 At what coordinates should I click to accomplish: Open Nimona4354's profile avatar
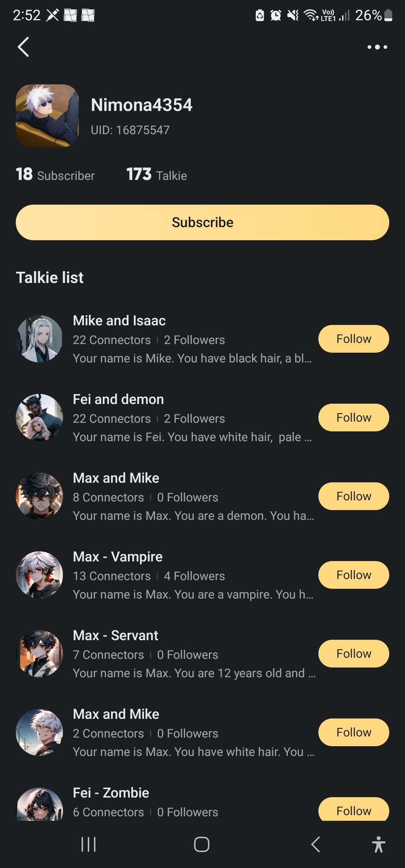47,115
